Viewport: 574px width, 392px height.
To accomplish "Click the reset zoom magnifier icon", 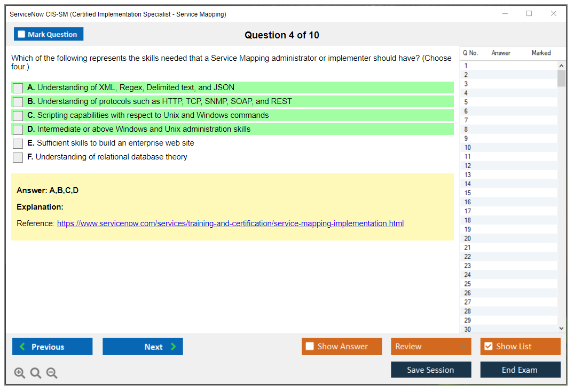I will point(36,373).
